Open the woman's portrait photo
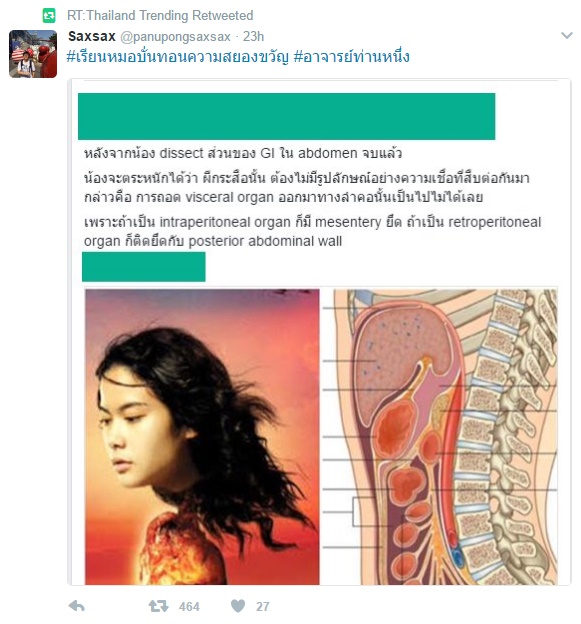Image resolution: width=581 pixels, height=624 pixels. point(202,437)
